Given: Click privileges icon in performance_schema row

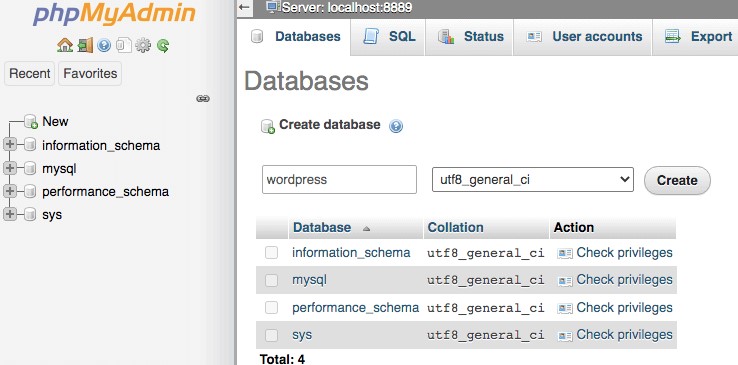Looking at the screenshot, I should (x=565, y=309).
